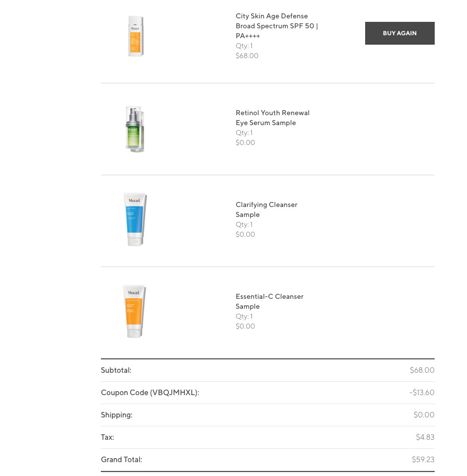
Task: Click the $59.23 grand total amount
Action: pyautogui.click(x=423, y=459)
